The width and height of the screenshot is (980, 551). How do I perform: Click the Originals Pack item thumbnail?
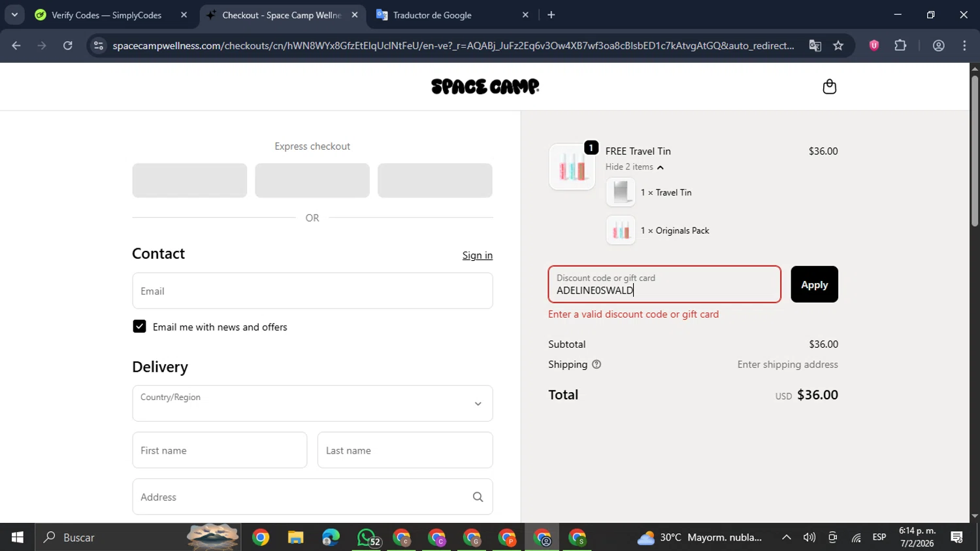click(x=621, y=230)
